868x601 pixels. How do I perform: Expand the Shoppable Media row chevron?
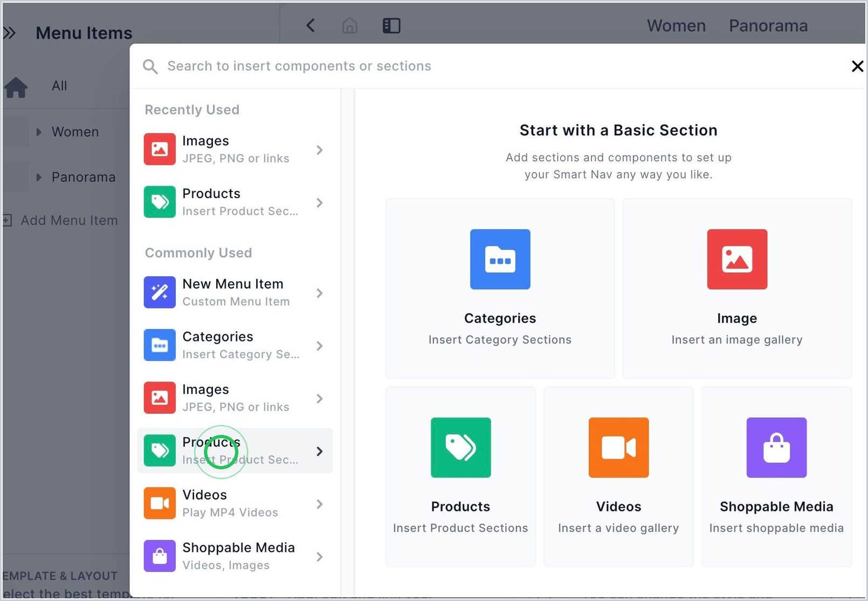point(320,557)
